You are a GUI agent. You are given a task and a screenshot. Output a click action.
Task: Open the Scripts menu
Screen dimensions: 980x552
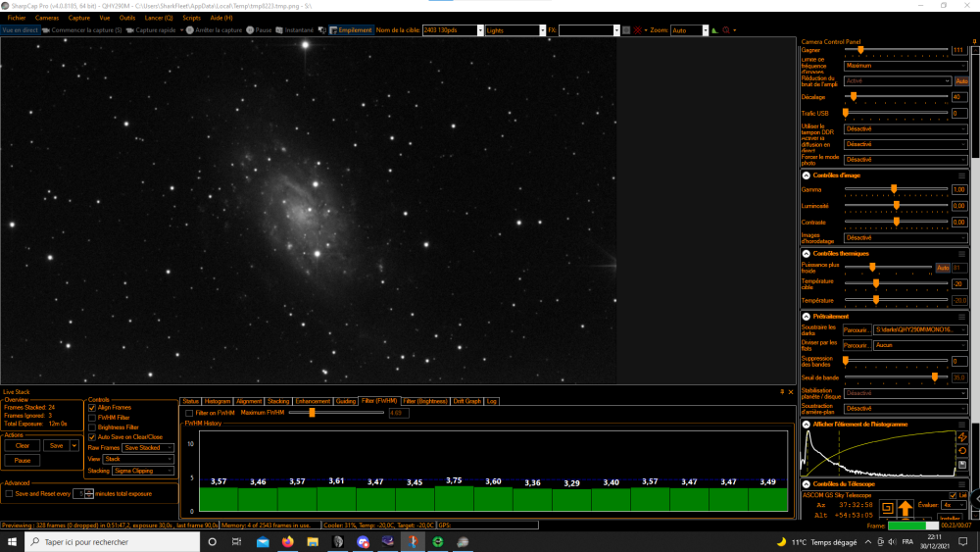pos(192,18)
